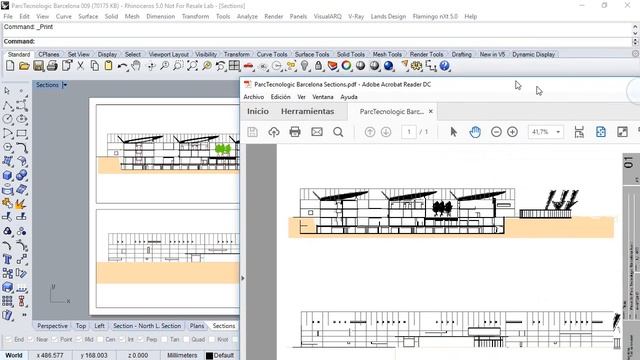
Task: Click the blue Help question mark icon
Action: [444, 66]
